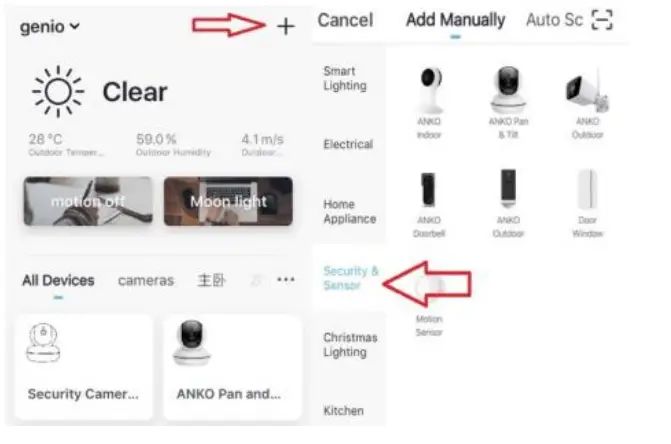Choose the Motion Sensor device icon

429,287
